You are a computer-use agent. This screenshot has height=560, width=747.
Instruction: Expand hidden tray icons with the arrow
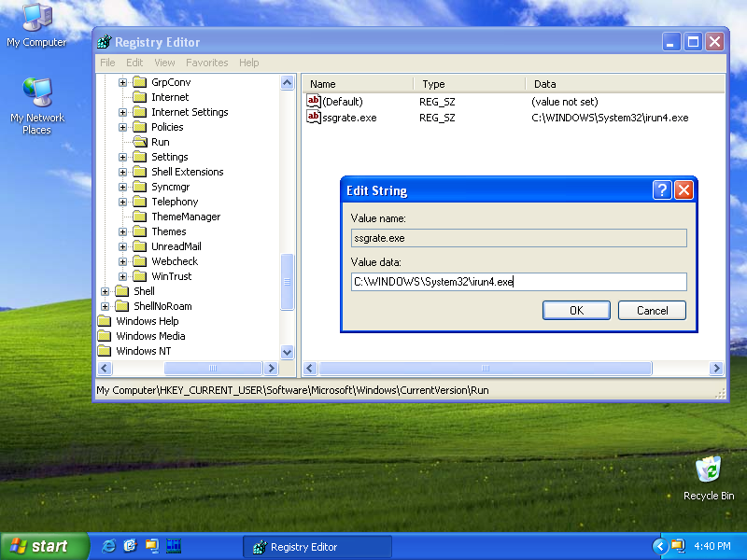[660, 546]
